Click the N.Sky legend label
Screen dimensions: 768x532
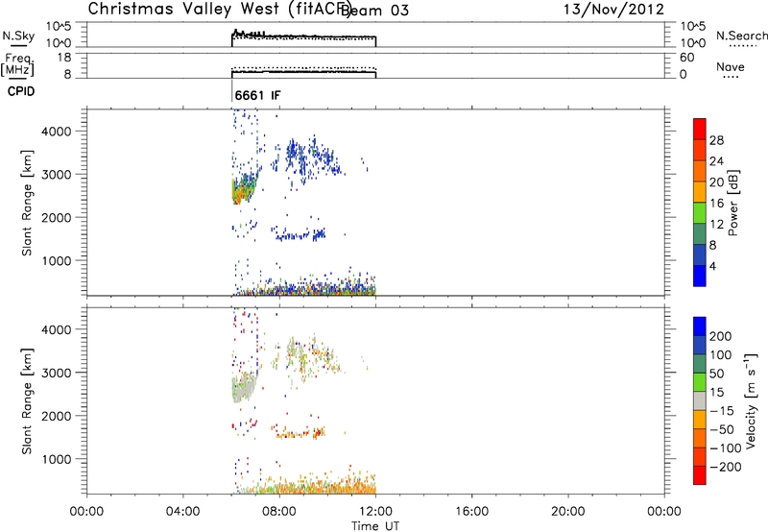[18, 36]
